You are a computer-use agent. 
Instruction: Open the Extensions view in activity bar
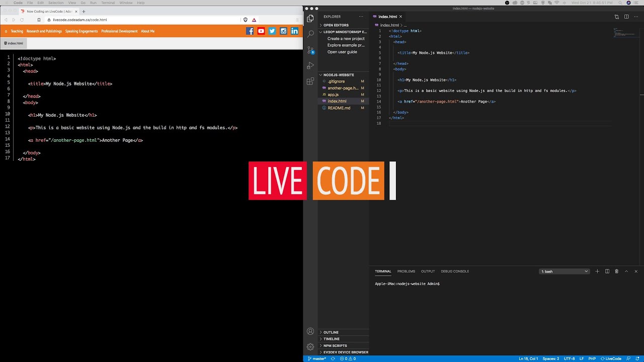[310, 81]
